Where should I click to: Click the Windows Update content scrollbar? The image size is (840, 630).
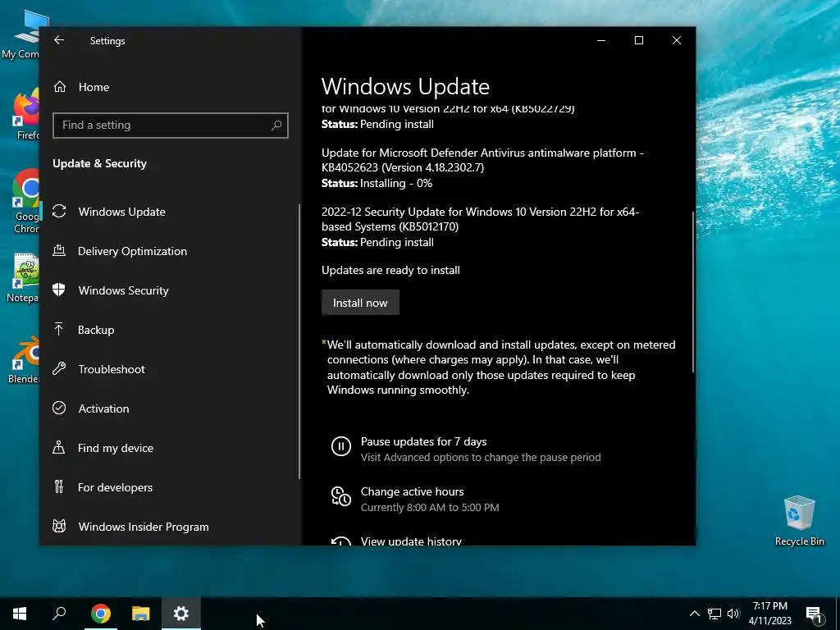[692, 292]
